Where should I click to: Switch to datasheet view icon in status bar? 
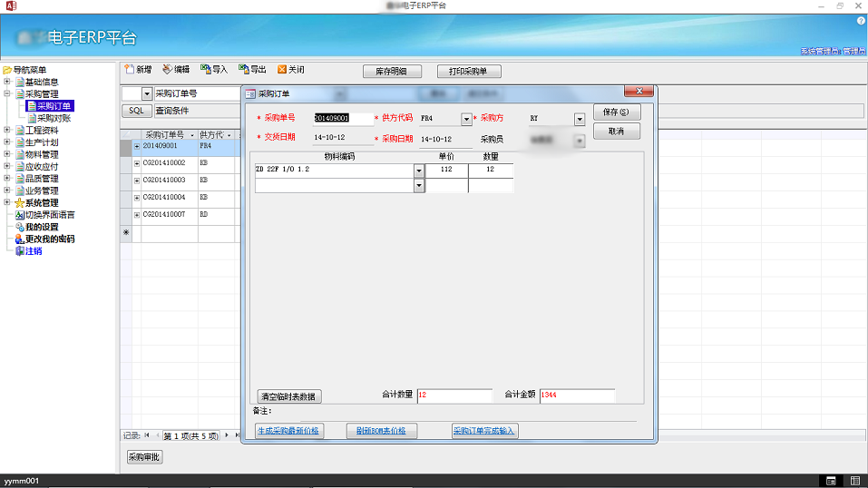tap(855, 481)
